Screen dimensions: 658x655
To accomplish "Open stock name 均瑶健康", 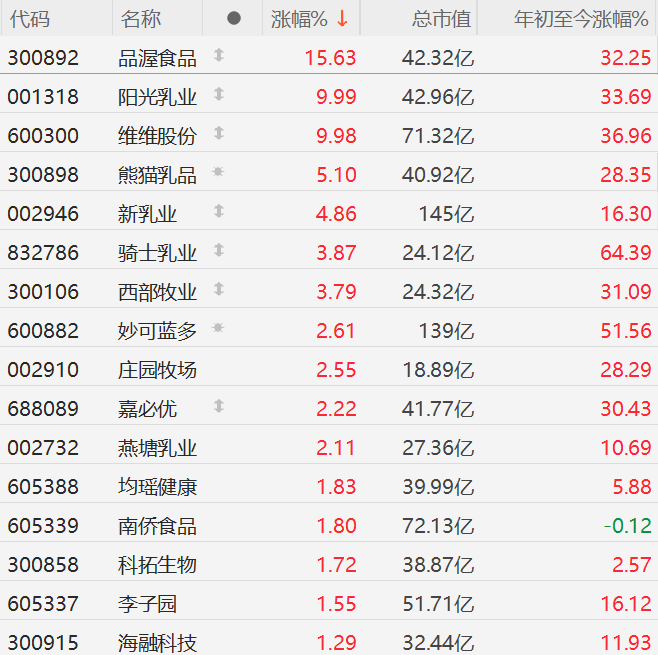I will 157,487.
